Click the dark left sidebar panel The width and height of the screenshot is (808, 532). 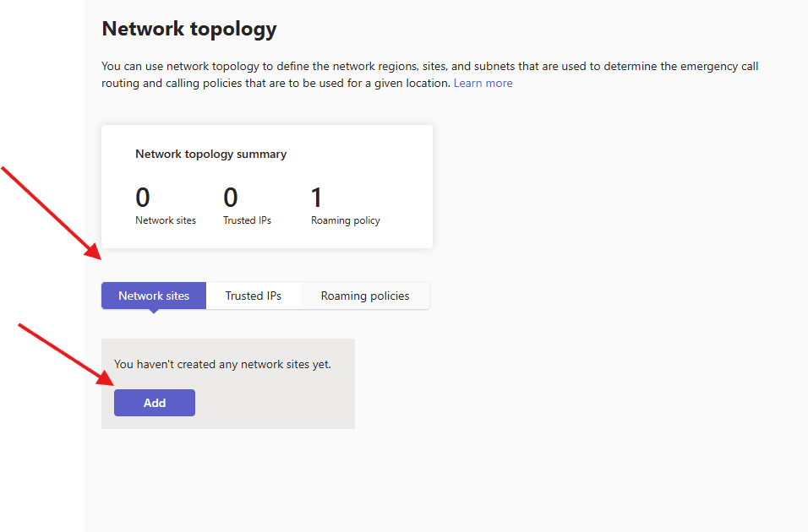tap(42, 338)
